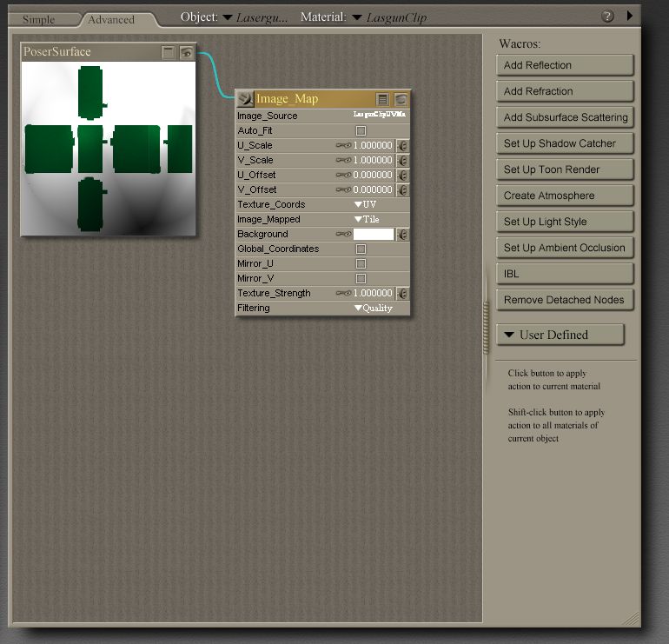
Task: Expand the User Defined wacros dropdown
Action: click(x=560, y=335)
